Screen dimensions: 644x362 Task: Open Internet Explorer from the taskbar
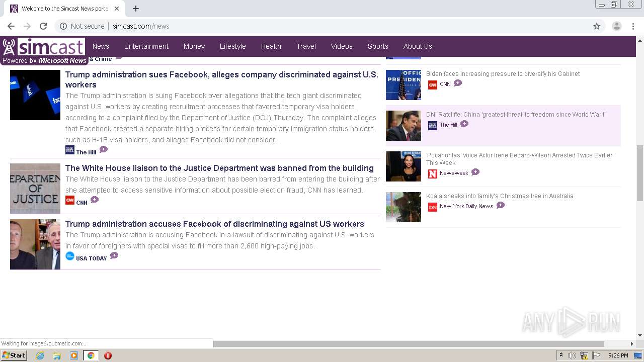pyautogui.click(x=40, y=355)
